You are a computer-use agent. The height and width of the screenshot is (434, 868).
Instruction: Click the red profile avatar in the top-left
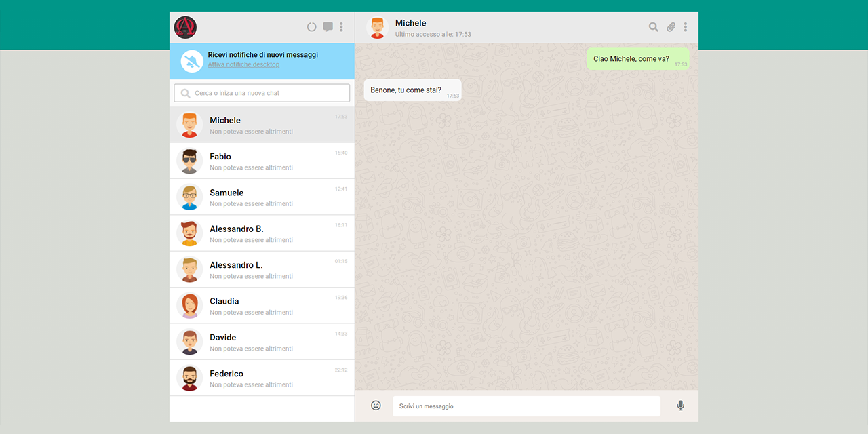tap(184, 26)
